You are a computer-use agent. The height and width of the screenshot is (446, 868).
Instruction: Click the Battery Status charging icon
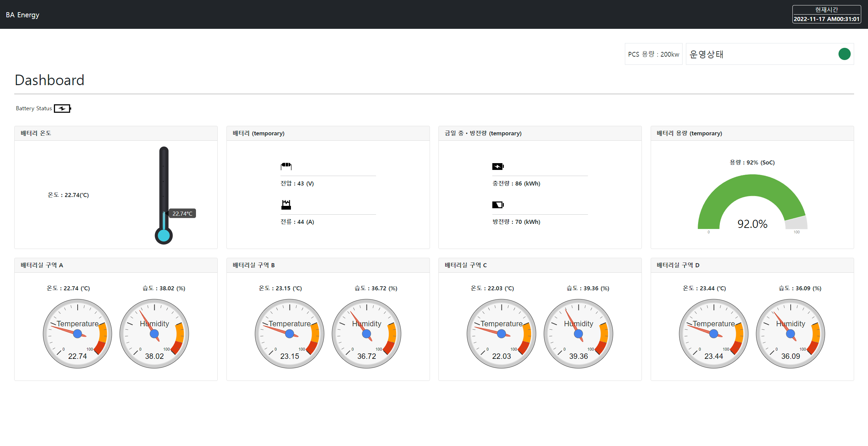[x=62, y=109]
